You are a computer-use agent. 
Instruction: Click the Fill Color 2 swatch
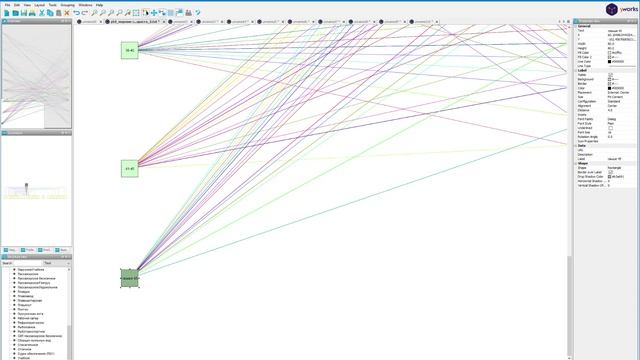tap(609, 57)
